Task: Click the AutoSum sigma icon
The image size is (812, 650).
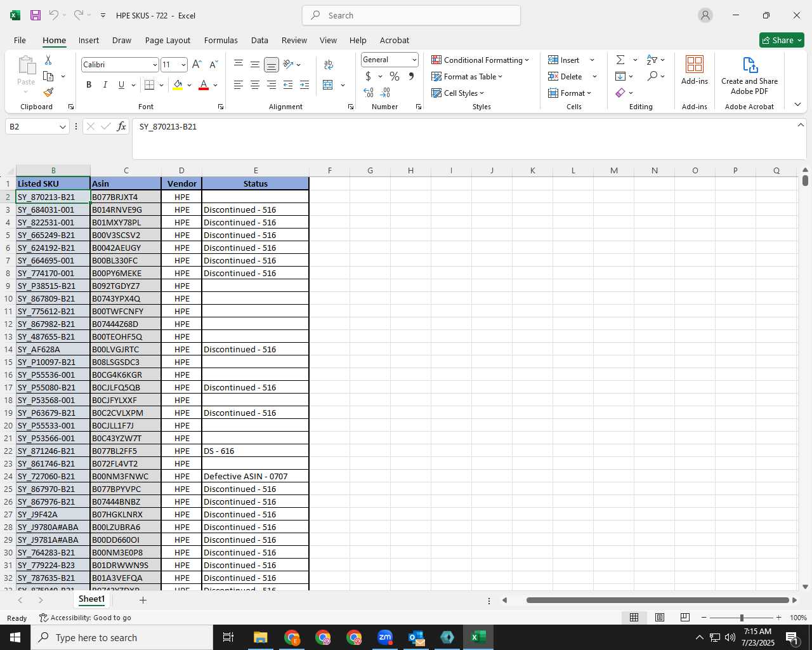Action: [620, 60]
